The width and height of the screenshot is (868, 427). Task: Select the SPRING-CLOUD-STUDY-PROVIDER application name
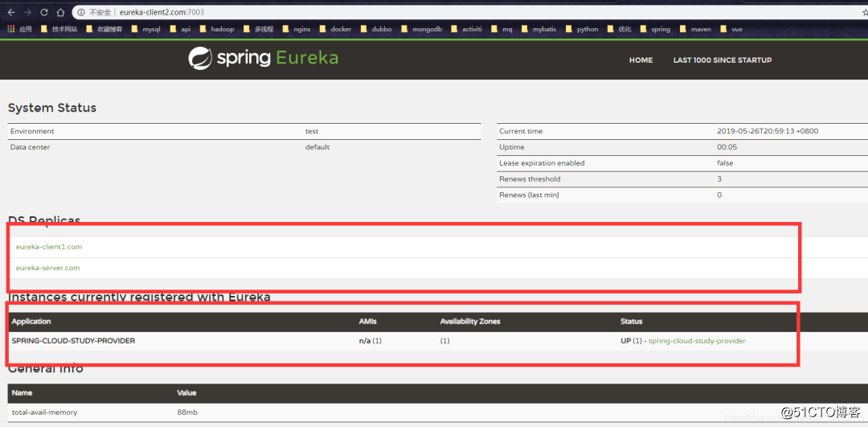(x=74, y=341)
